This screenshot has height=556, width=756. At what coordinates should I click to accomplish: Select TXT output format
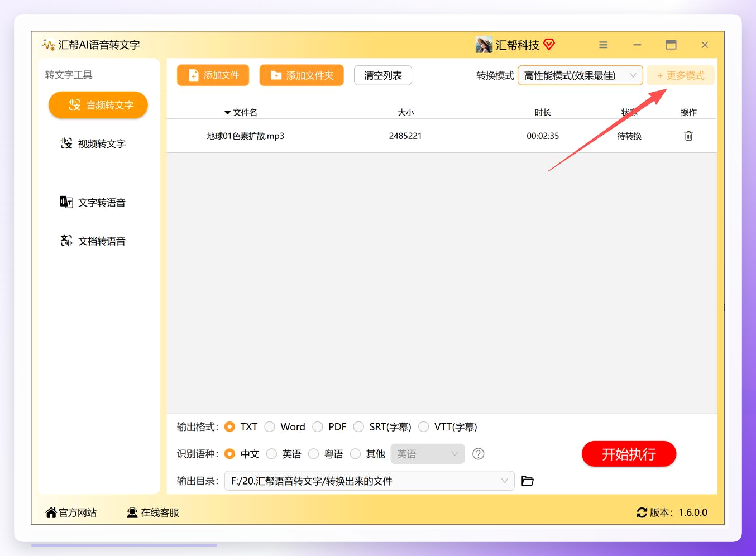[x=229, y=426]
